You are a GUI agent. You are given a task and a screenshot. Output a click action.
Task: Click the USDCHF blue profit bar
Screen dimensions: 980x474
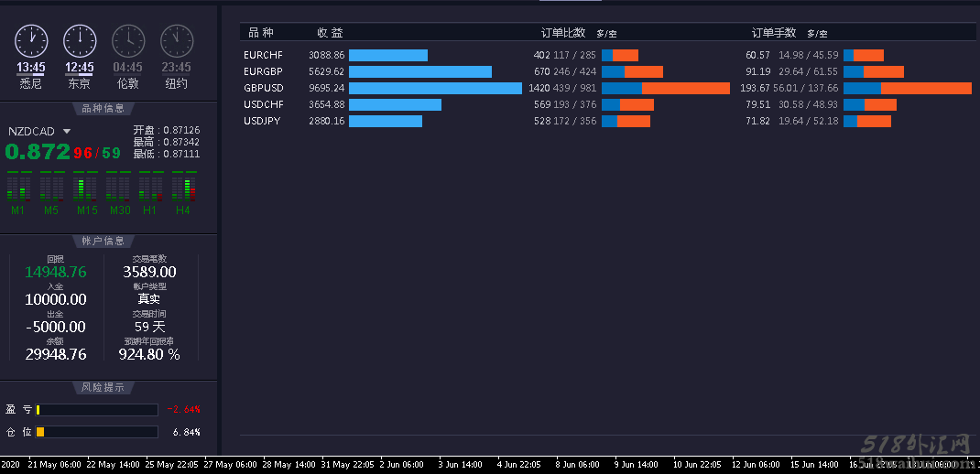(395, 104)
